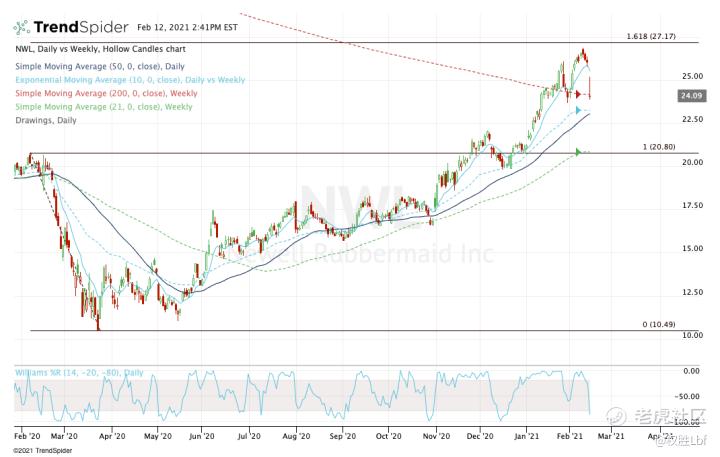
Task: Click the Mar '21 date axis label
Action: [611, 436]
